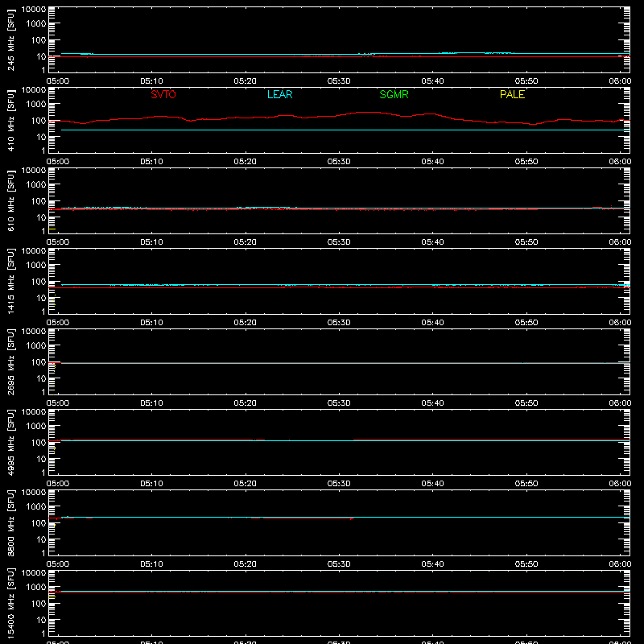
Task: Click the 10000 tick of the 245 MHz panel
Action: [34, 10]
